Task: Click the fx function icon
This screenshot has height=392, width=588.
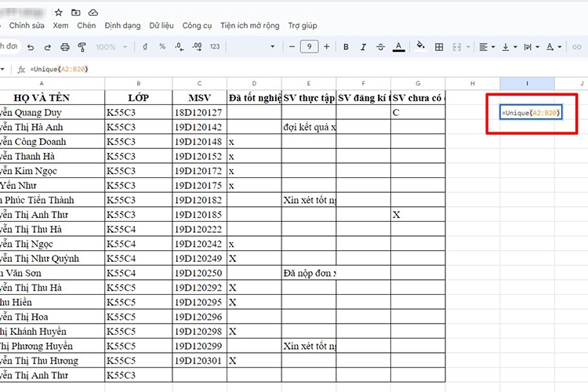Action: click(x=21, y=70)
